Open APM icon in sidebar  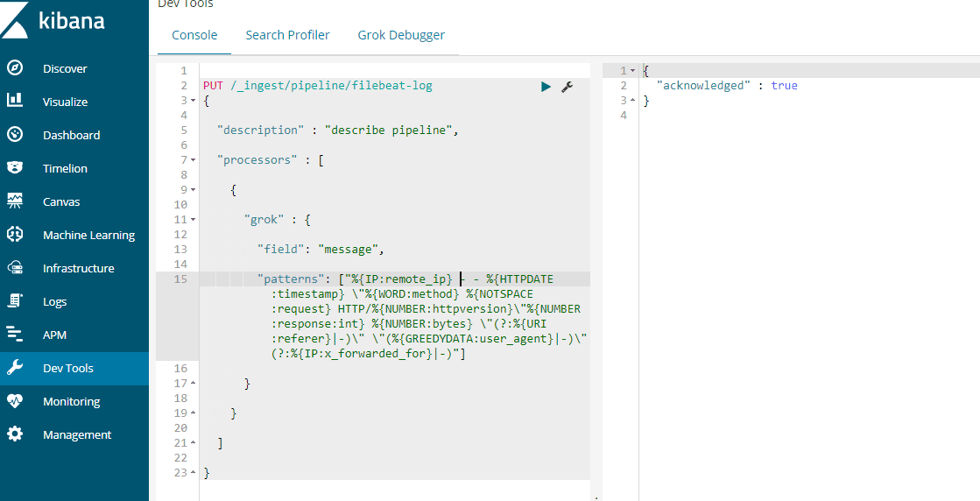tap(15, 335)
